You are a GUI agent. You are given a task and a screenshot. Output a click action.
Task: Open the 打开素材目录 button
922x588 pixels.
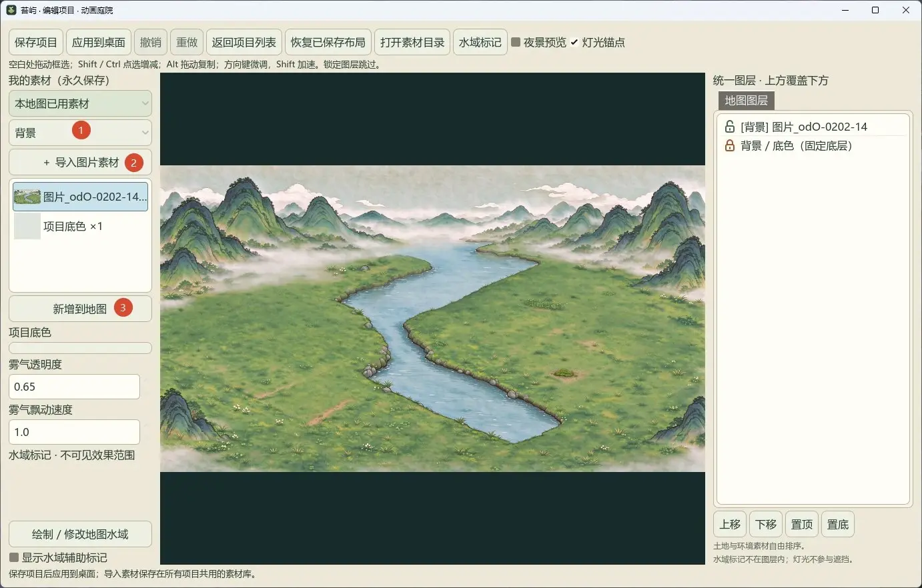click(412, 42)
